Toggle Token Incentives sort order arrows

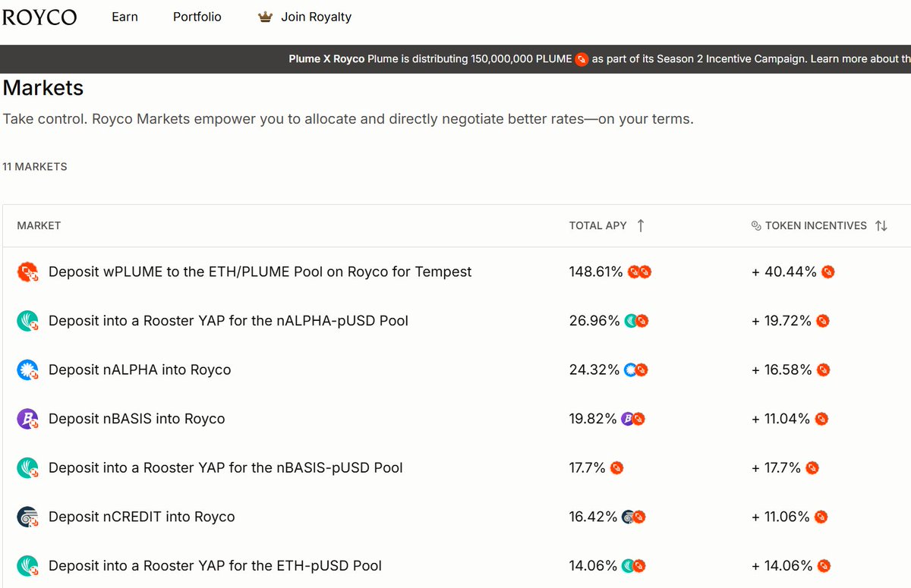pyautogui.click(x=881, y=225)
